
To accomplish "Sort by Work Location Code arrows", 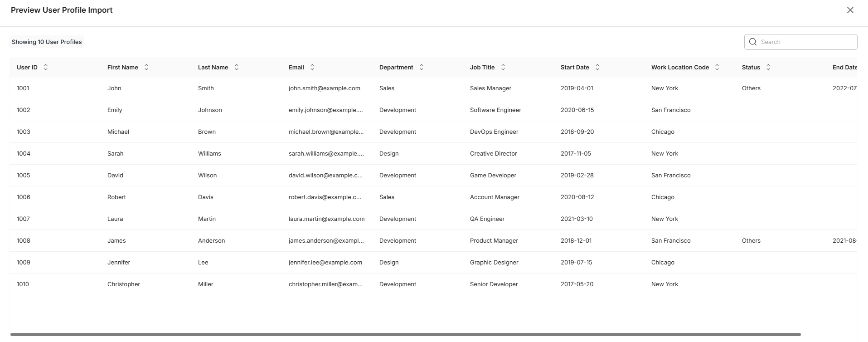I will (x=717, y=67).
